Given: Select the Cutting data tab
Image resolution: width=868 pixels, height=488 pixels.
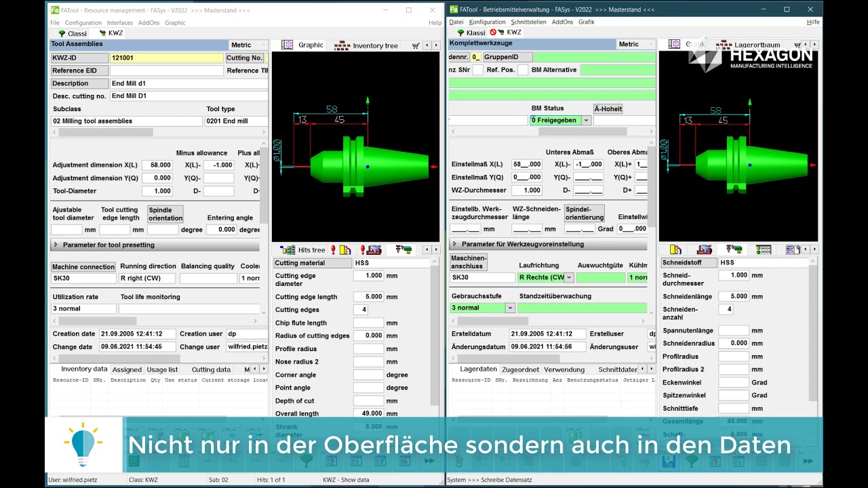Looking at the screenshot, I should 211,370.
